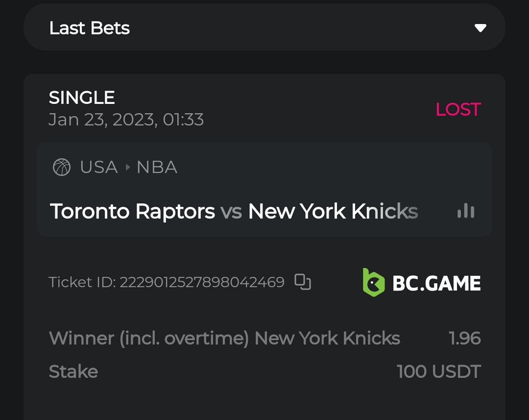
Task: Click the arrow between USA and NBA
Action: pyautogui.click(x=128, y=168)
